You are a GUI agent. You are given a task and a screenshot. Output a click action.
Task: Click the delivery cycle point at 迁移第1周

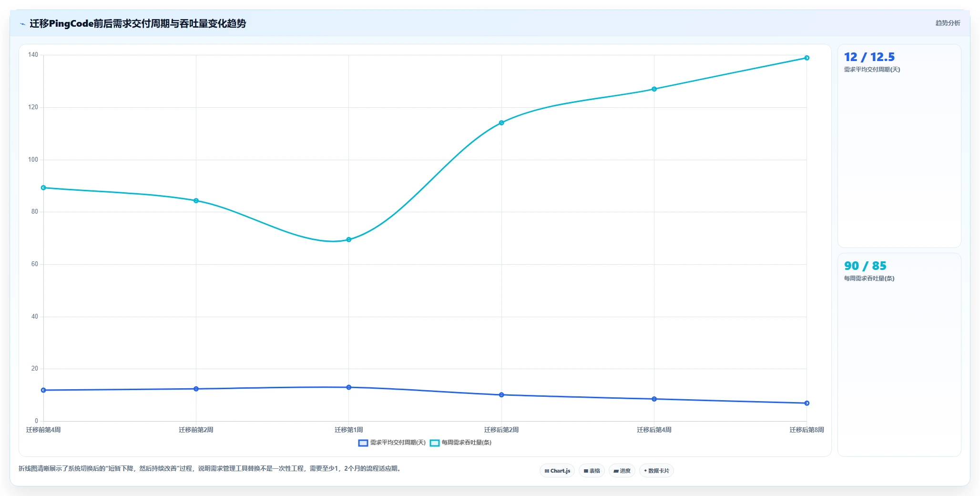pyautogui.click(x=349, y=387)
